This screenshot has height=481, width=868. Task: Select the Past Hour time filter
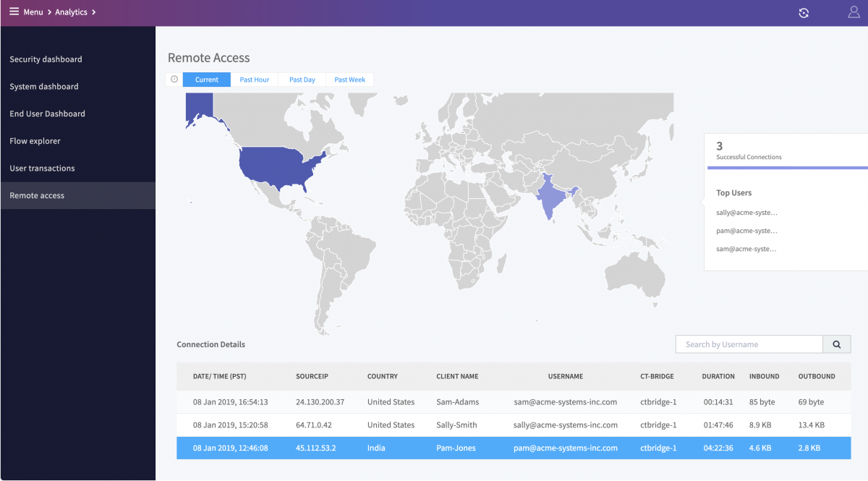click(x=254, y=80)
